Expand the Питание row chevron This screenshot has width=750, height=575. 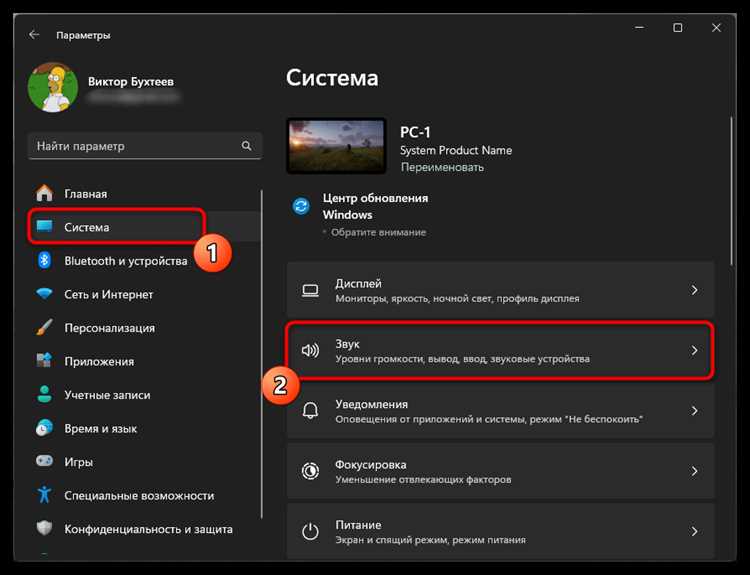694,531
